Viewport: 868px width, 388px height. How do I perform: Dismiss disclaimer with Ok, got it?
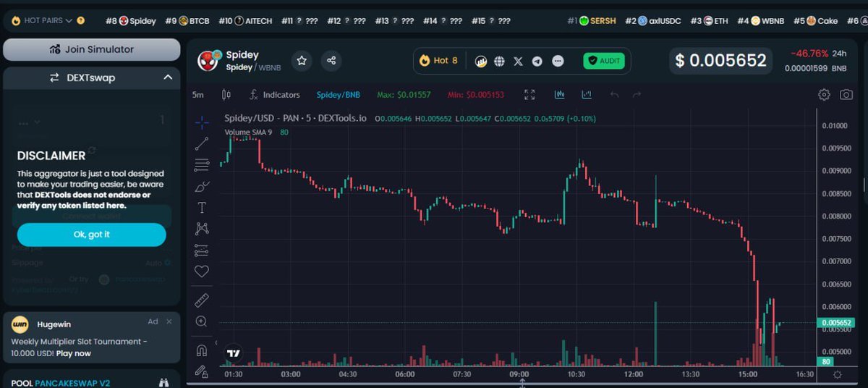coord(91,235)
